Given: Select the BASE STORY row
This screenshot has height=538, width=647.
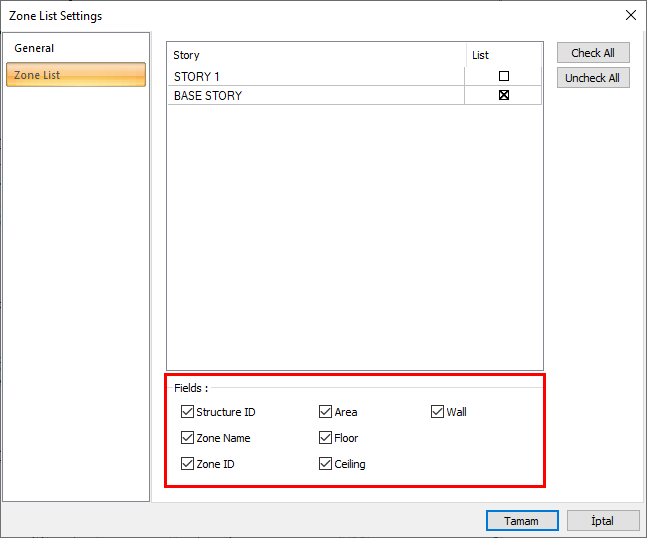Looking at the screenshot, I should pyautogui.click(x=300, y=96).
